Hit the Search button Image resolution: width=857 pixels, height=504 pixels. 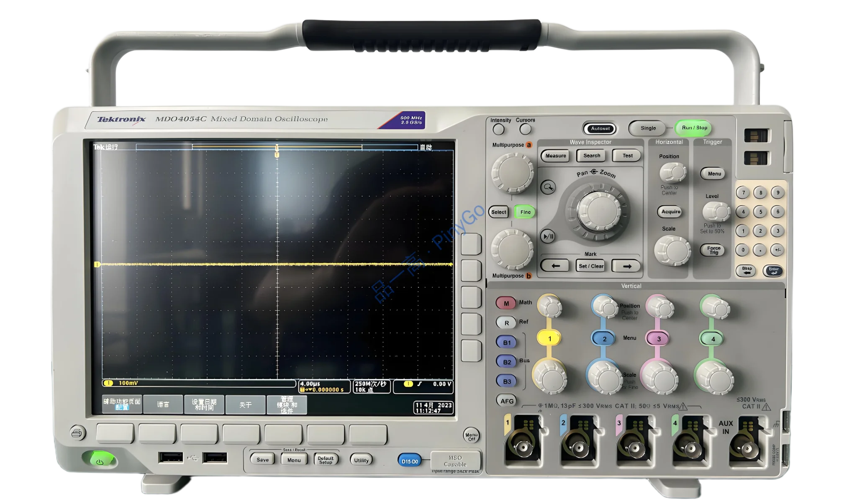(x=591, y=156)
